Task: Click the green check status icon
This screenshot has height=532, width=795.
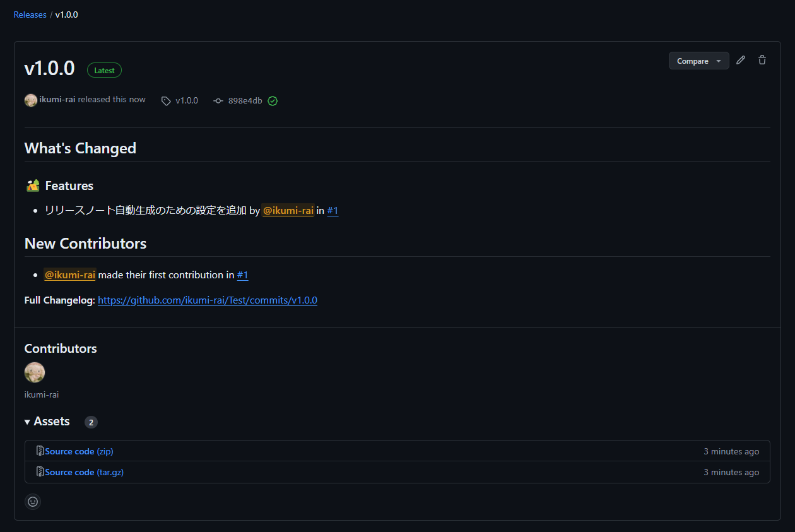Action: (x=273, y=101)
